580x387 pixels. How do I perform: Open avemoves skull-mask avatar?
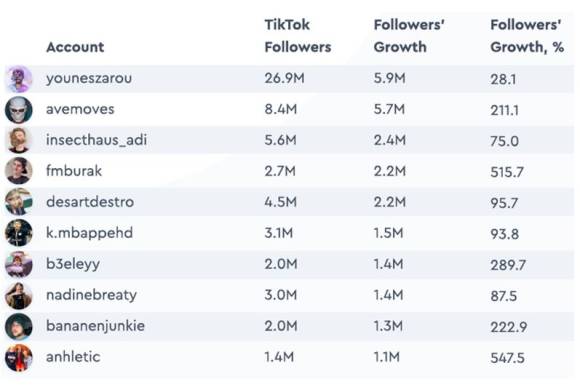pos(19,110)
